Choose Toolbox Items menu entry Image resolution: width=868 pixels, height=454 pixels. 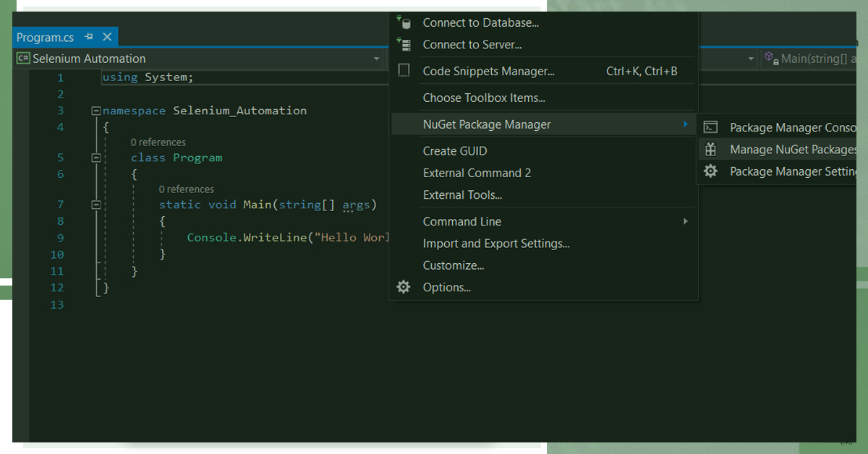point(543,98)
